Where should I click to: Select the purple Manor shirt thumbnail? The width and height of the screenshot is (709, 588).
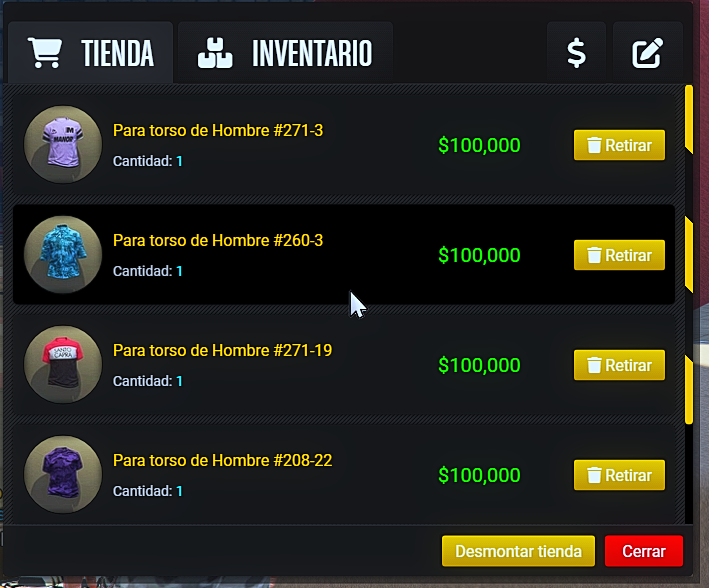pyautogui.click(x=63, y=145)
